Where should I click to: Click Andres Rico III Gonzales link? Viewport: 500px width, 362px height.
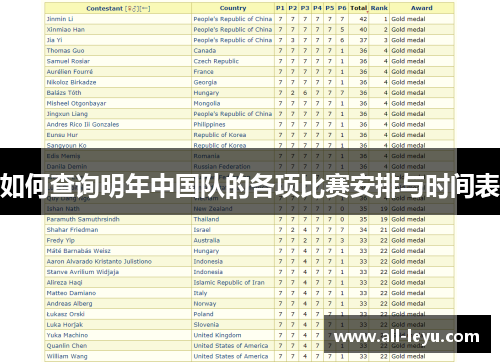83,124
